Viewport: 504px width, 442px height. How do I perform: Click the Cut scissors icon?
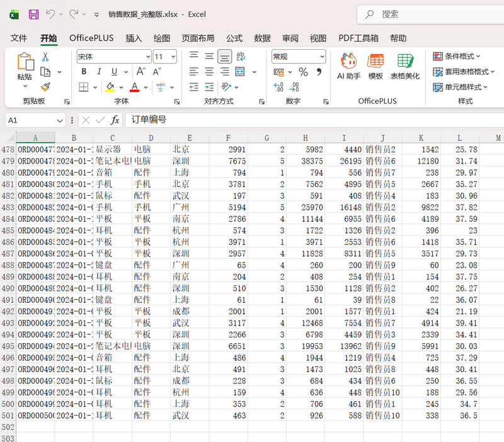point(45,57)
